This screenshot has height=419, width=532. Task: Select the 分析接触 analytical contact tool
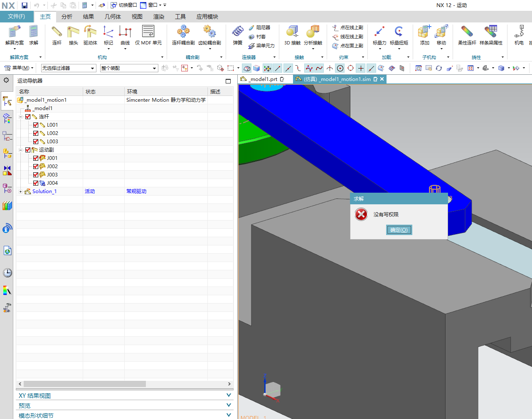point(313,35)
